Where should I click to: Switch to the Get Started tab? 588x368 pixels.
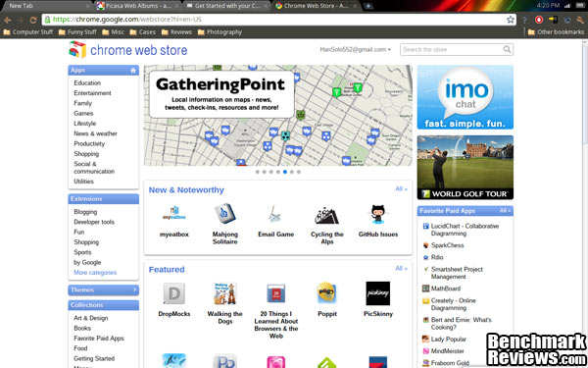pyautogui.click(x=227, y=6)
